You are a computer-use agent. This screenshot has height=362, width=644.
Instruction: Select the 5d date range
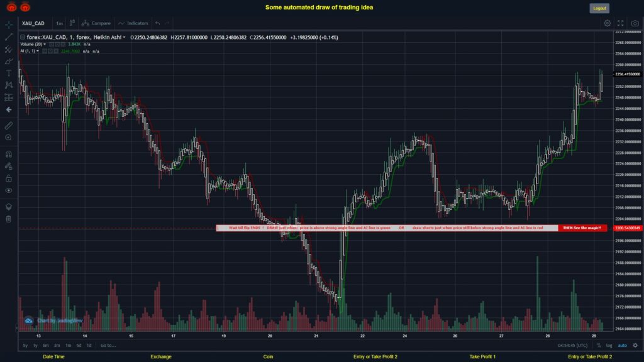(79, 345)
